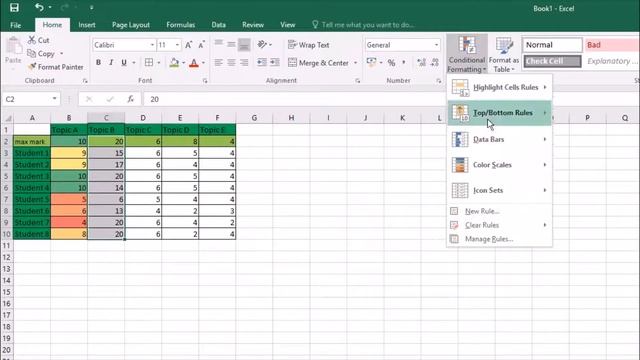The width and height of the screenshot is (640, 360).
Task: Click the formula bar showing 20
Action: tap(390, 99)
